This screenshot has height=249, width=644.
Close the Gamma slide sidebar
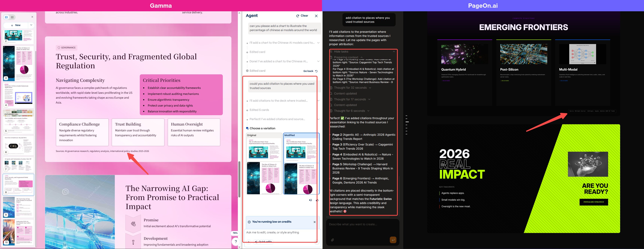coord(32,17)
